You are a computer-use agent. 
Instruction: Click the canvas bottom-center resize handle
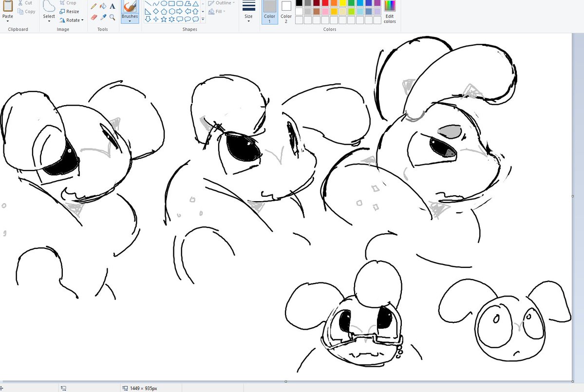tap(286, 381)
